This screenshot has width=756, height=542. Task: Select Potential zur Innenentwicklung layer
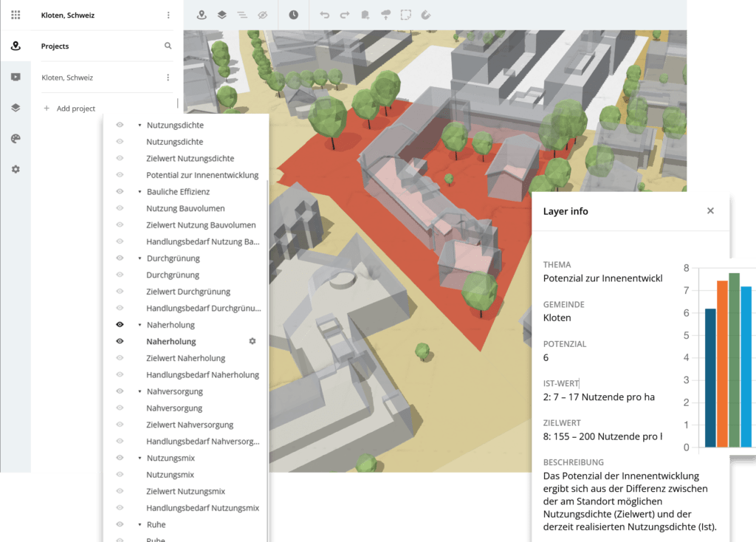tap(202, 175)
